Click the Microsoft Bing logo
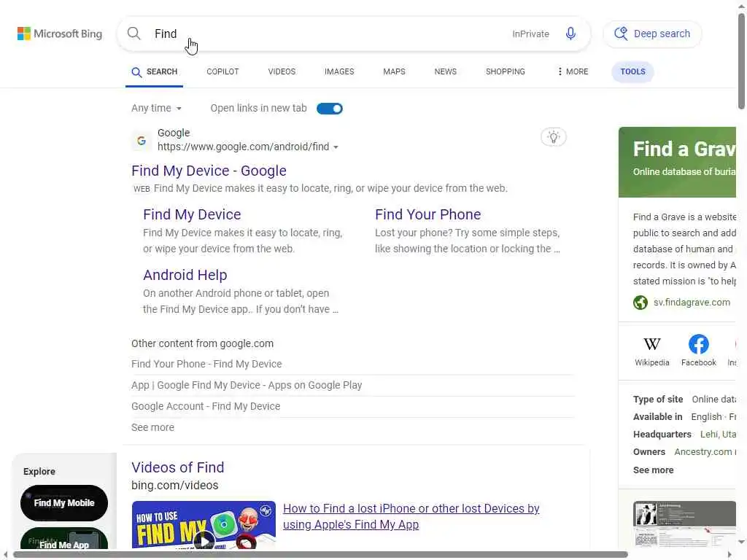Image resolution: width=747 pixels, height=560 pixels. click(x=60, y=34)
